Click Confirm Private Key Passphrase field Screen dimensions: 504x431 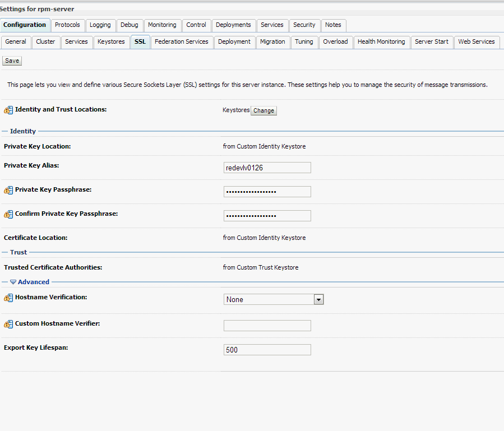pyautogui.click(x=267, y=216)
